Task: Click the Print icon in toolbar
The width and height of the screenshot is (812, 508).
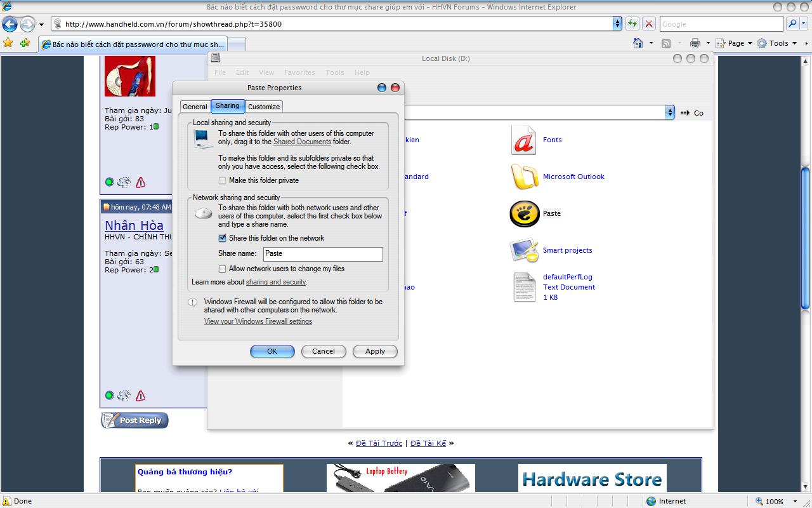Action: (x=695, y=43)
